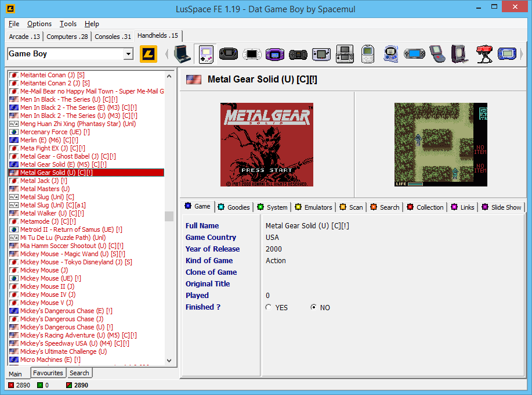Click the LusSpace window title icon

pyautogui.click(x=10, y=9)
